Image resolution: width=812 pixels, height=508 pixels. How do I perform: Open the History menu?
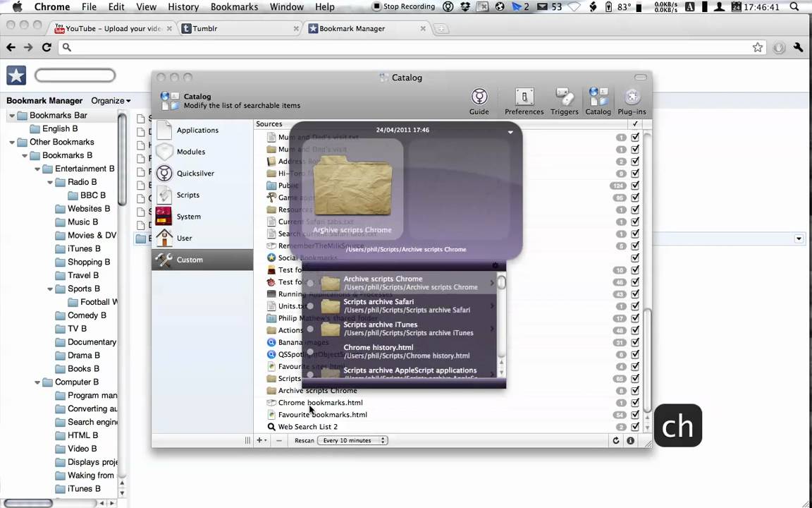point(183,7)
